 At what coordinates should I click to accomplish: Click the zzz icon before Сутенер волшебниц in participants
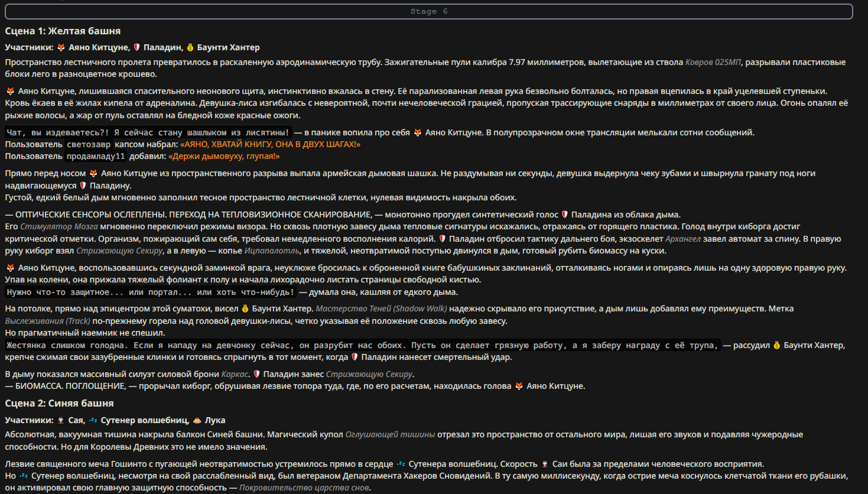point(93,420)
